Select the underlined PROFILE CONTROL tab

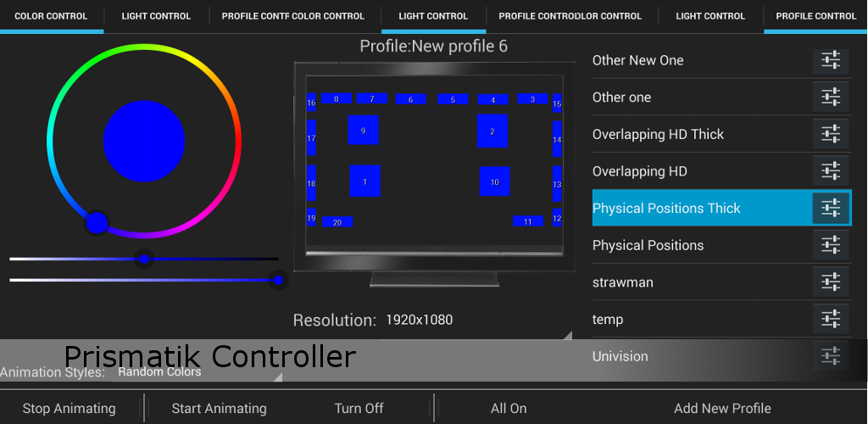[x=816, y=16]
